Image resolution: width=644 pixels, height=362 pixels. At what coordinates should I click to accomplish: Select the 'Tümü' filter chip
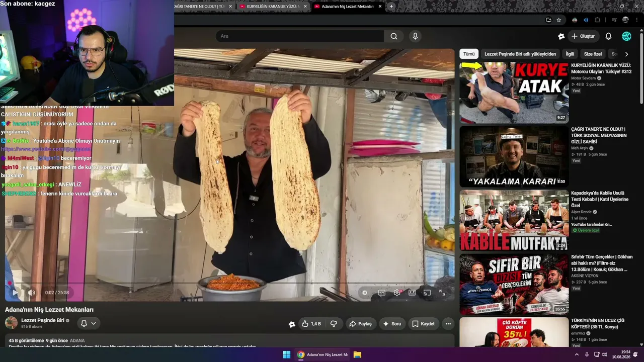click(469, 54)
